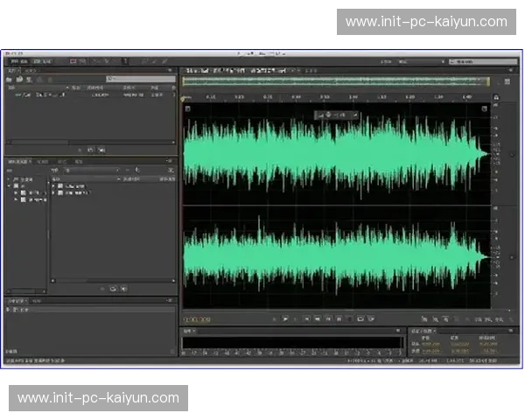Adjust the HUD volume knob over the waveform
525x420 pixels.
(325, 115)
